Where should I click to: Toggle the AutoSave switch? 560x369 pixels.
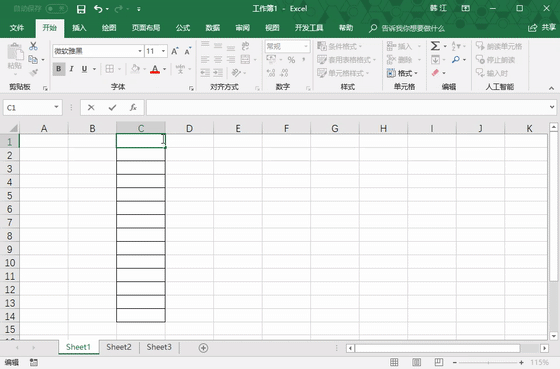pos(56,9)
